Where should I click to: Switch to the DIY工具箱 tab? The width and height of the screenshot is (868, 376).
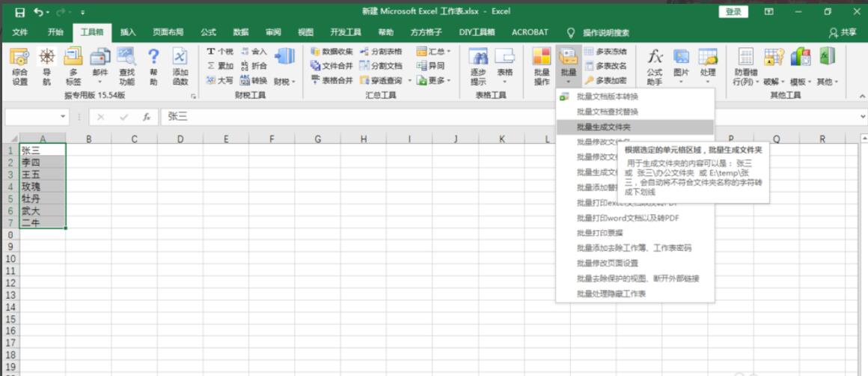477,33
